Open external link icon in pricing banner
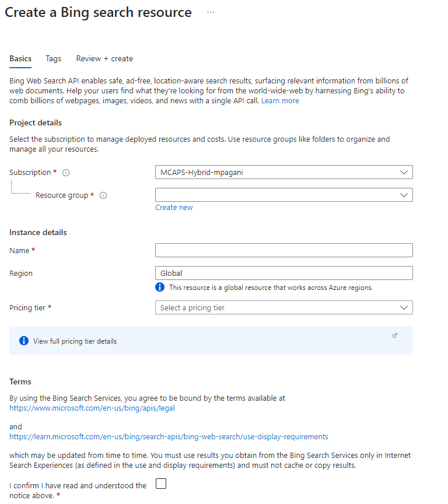 [x=395, y=335]
